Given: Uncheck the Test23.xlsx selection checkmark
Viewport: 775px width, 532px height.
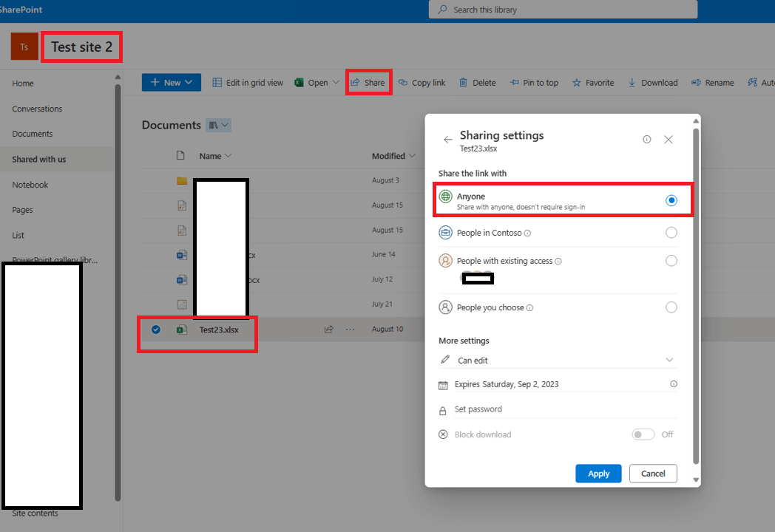Looking at the screenshot, I should pyautogui.click(x=156, y=330).
